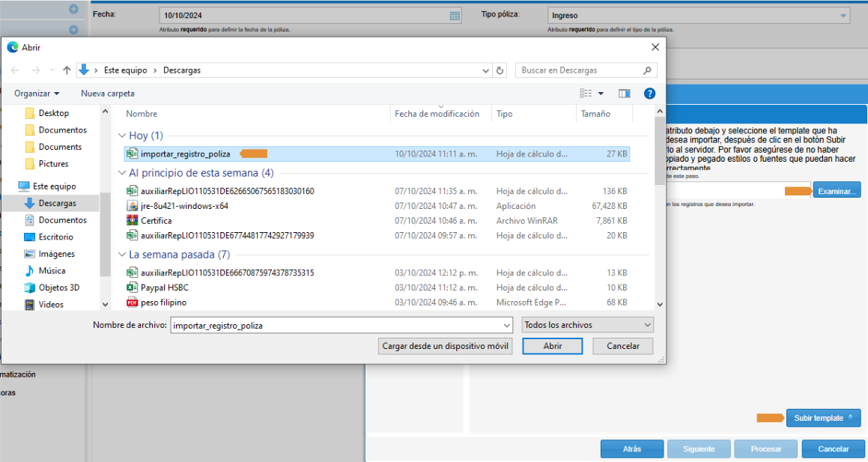Toggle the preview pane icon

[624, 94]
